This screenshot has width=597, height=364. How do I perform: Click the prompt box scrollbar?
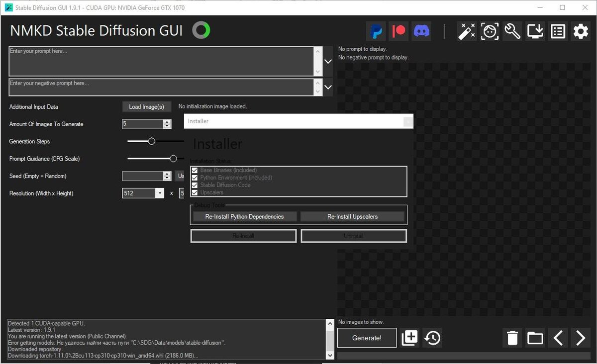[x=318, y=62]
